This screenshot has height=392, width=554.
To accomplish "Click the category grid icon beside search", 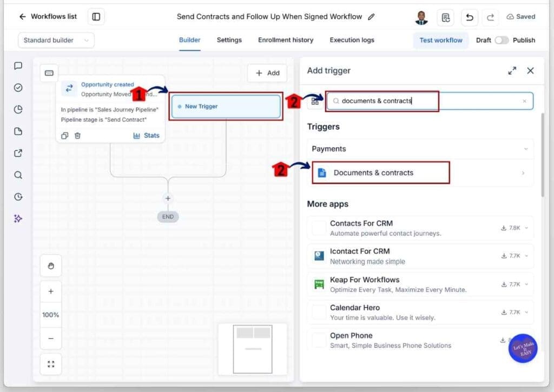I will pos(315,101).
